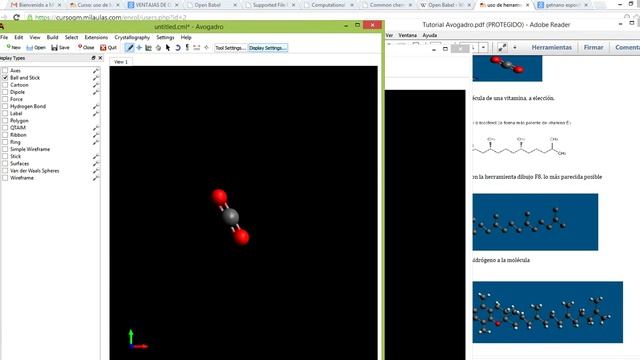
Task: Select the Draw pencil tool in Avogadro
Action: 130,48
